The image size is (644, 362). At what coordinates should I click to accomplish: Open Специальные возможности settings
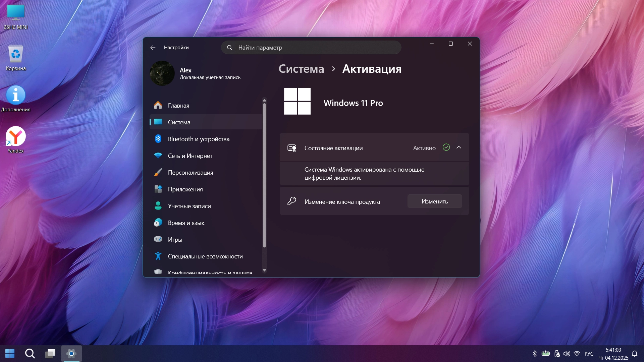205,256
